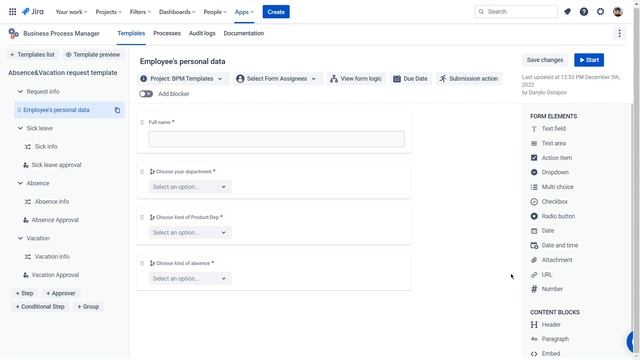Configure the Submission action
This screenshot has height=360, width=640.
tap(469, 79)
